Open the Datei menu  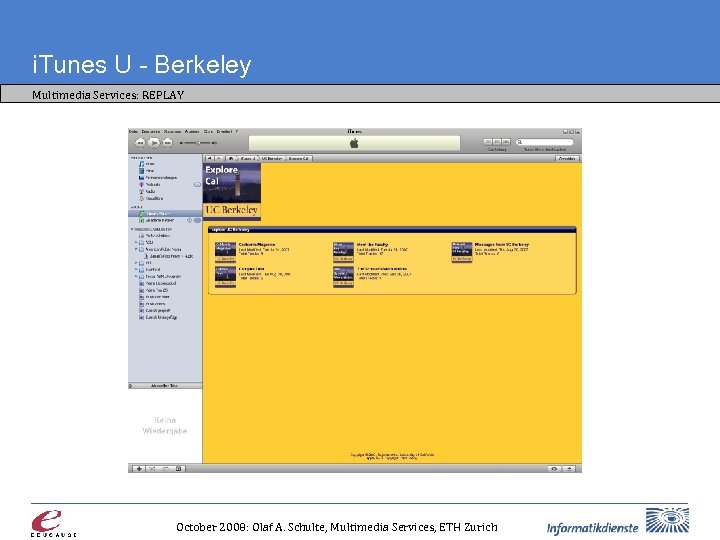pyautogui.click(x=133, y=131)
